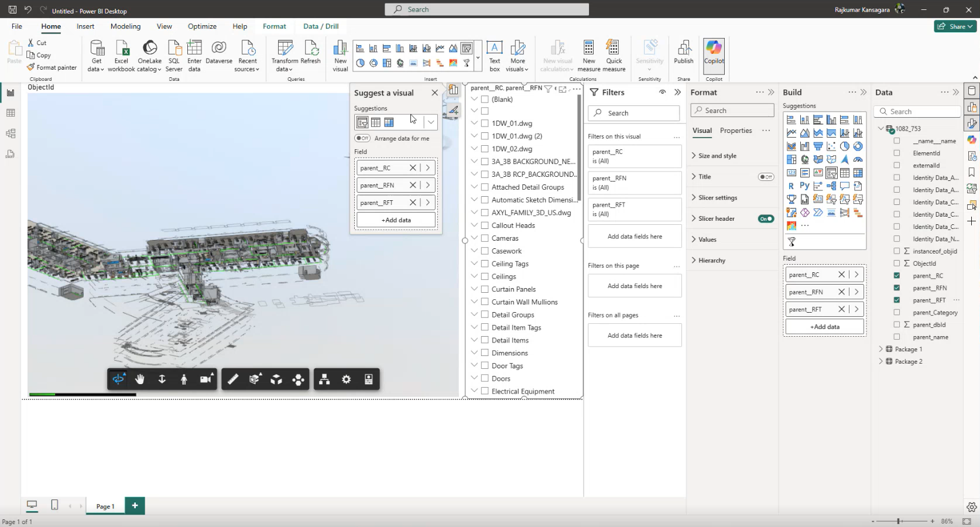Image resolution: width=980 pixels, height=527 pixels.
Task: Check the Doors checkbox in slicer
Action: [x=485, y=378]
